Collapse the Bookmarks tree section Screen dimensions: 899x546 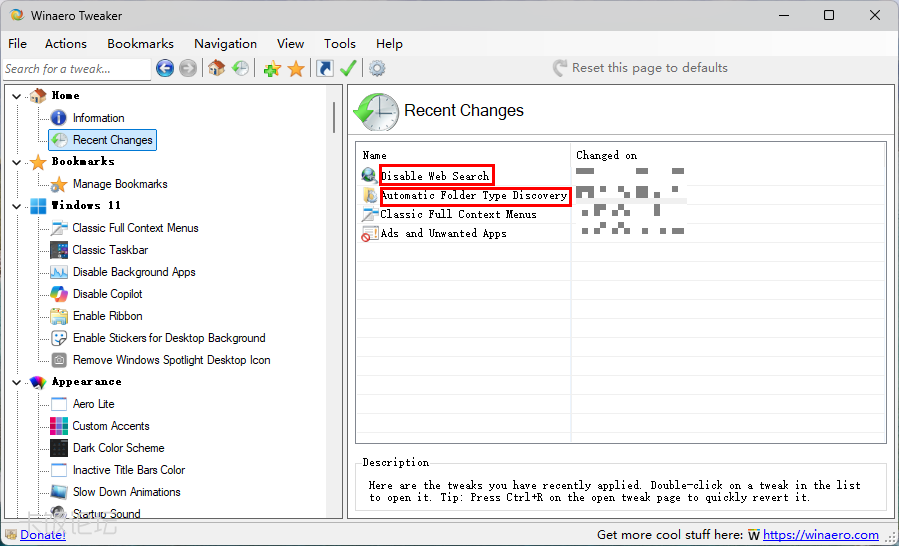(17, 162)
